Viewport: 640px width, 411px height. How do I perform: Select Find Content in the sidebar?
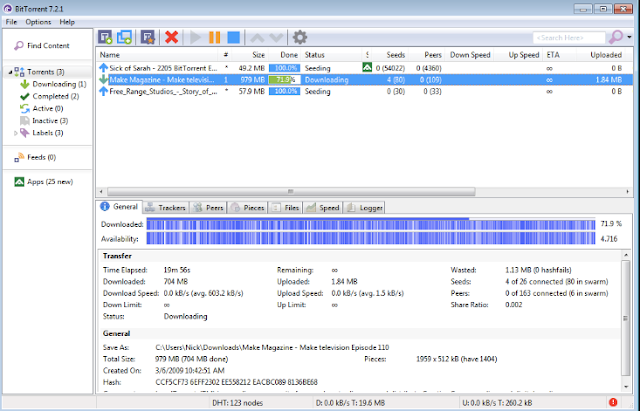48,45
